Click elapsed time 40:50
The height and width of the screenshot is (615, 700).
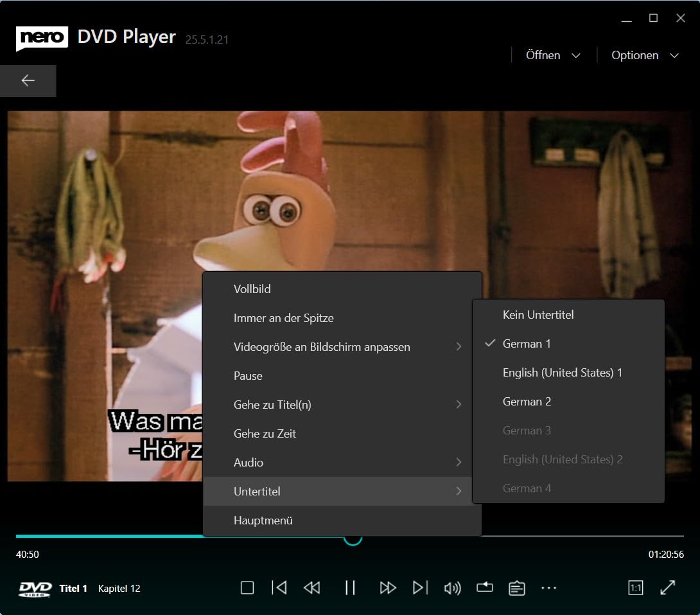[27, 554]
